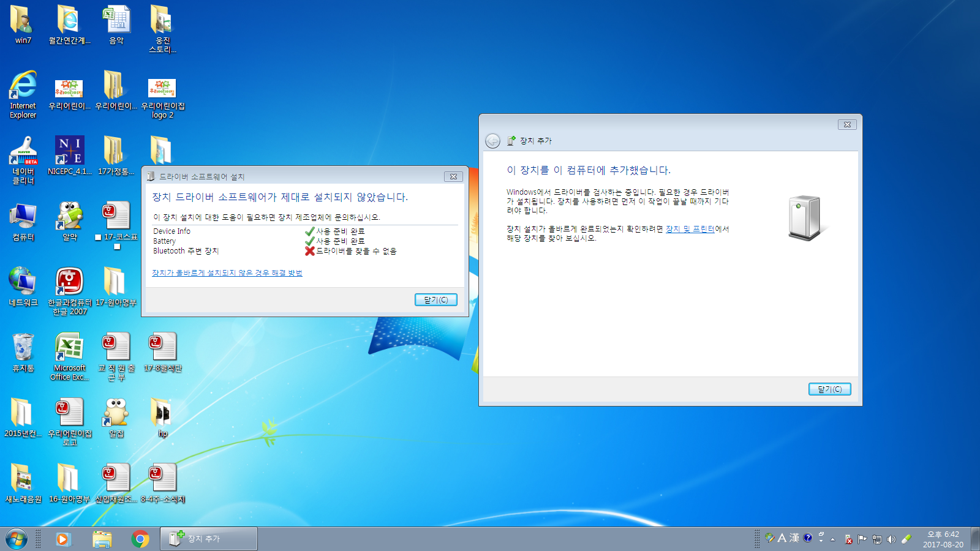The height and width of the screenshot is (551, 980).
Task: Open IME help question mark icon
Action: click(x=808, y=538)
